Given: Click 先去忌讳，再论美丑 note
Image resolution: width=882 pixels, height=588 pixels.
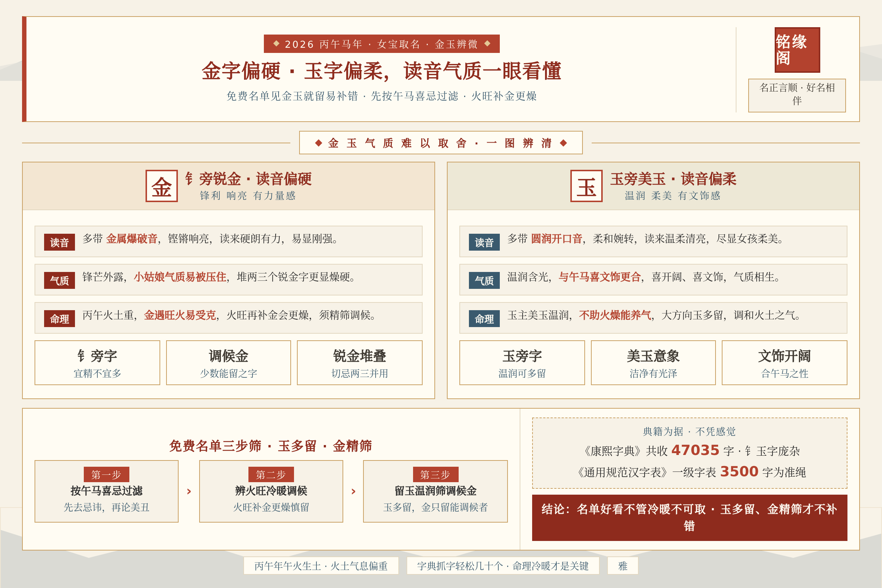Looking at the screenshot, I should pyautogui.click(x=107, y=507).
